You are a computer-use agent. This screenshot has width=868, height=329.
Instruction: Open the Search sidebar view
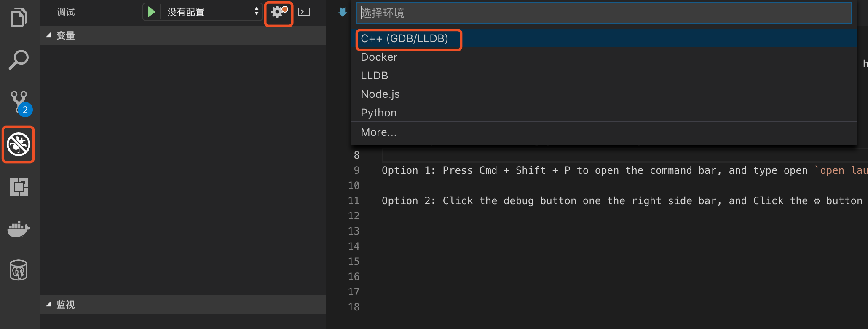point(19,60)
